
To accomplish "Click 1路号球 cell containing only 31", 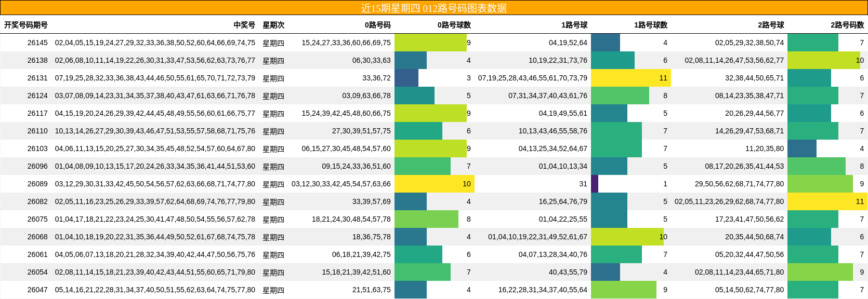I will (583, 184).
